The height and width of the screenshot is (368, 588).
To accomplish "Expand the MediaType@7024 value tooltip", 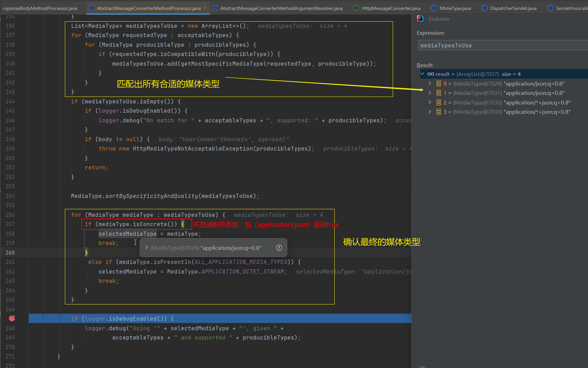I will 147,248.
